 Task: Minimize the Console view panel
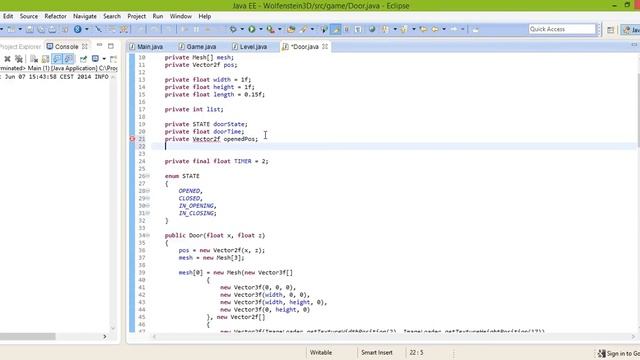point(99,45)
